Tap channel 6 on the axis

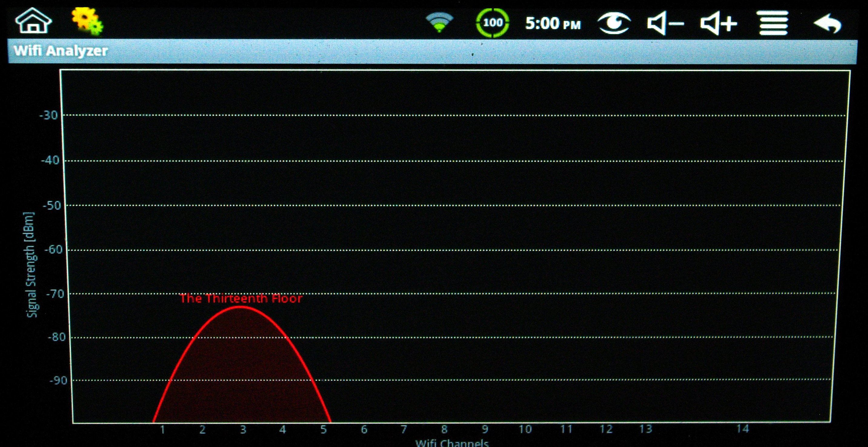point(364,429)
